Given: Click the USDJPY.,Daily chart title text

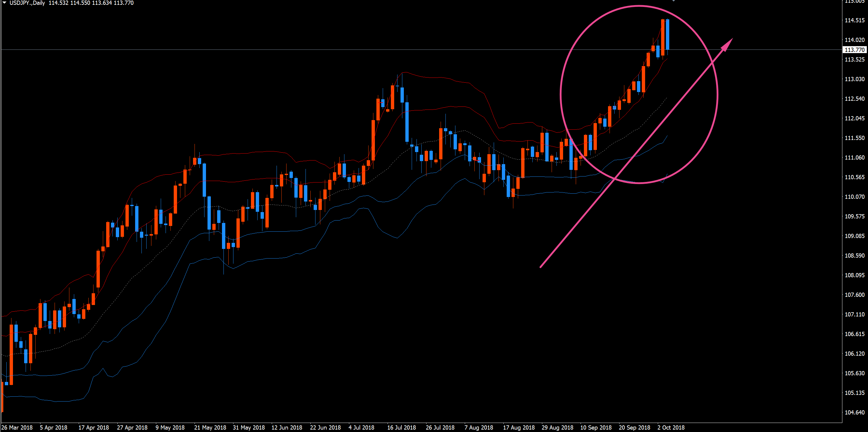Looking at the screenshot, I should tap(27, 3).
